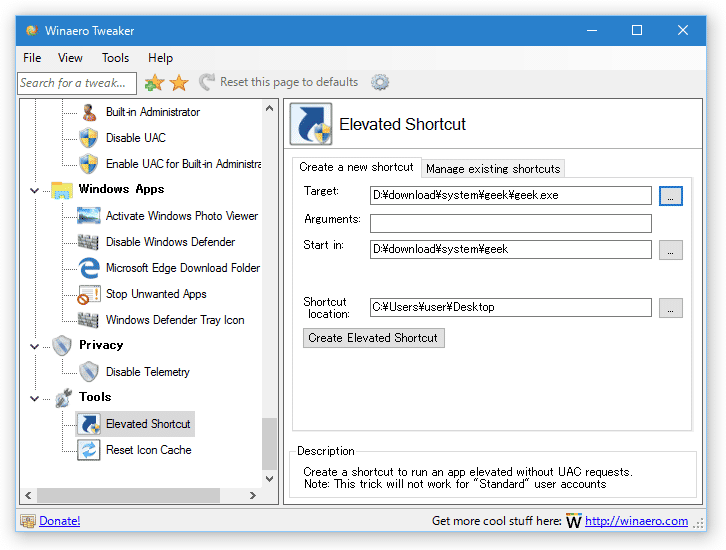This screenshot has height=550, width=726.
Task: Select Microsoft Edge Download Folder item
Action: [x=183, y=268]
